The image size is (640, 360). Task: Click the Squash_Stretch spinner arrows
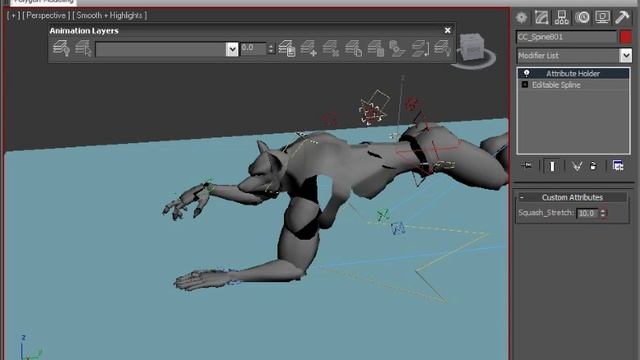click(603, 213)
